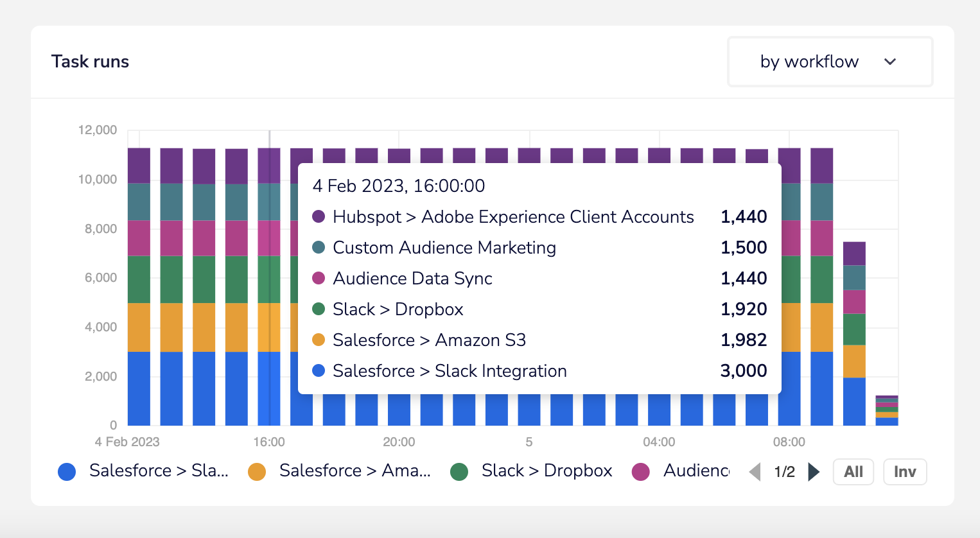Click the Inv legend button
The height and width of the screenshot is (538, 980).
905,472
